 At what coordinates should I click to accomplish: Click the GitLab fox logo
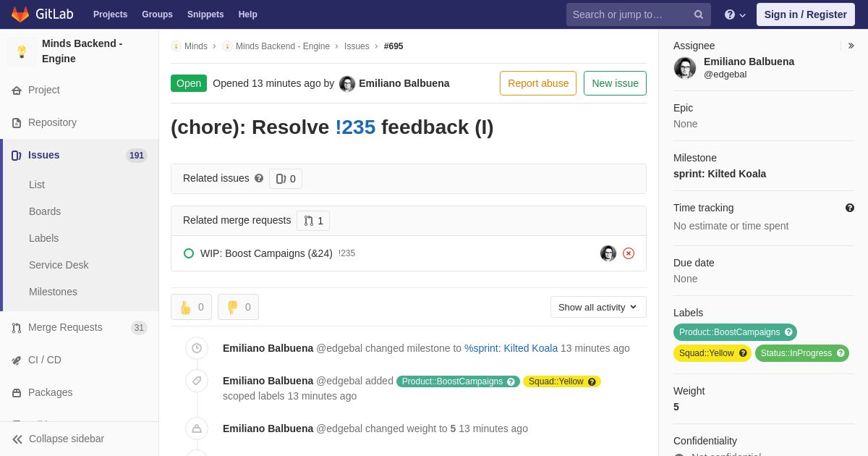click(x=20, y=14)
